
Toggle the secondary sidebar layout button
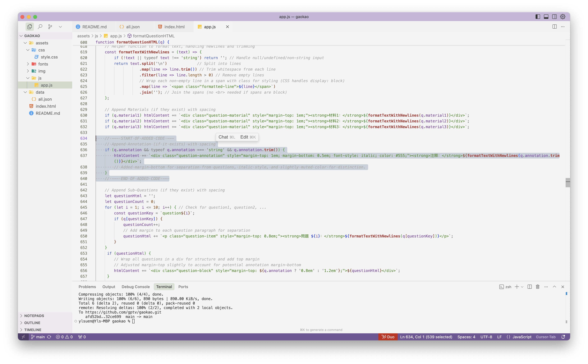[x=554, y=17]
